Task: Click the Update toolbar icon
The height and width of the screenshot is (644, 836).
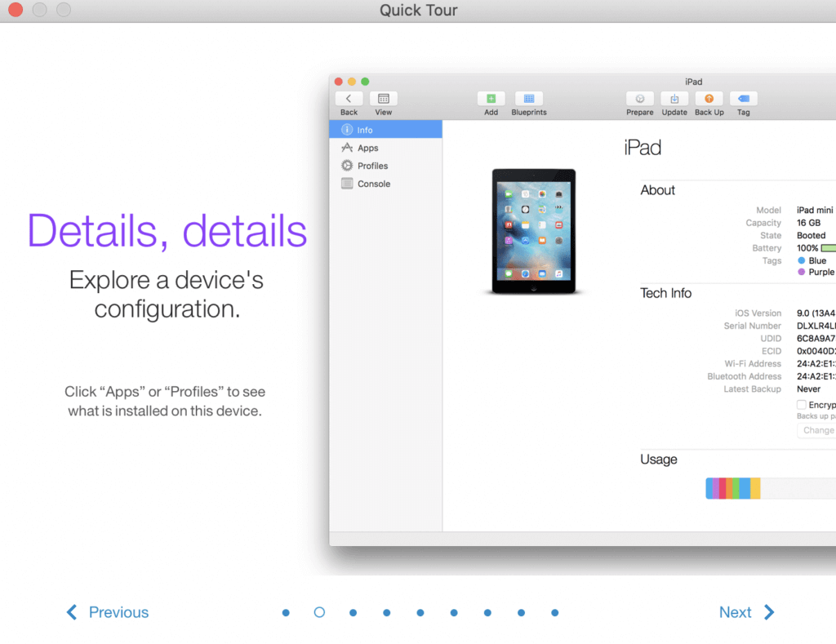Action: tap(674, 98)
